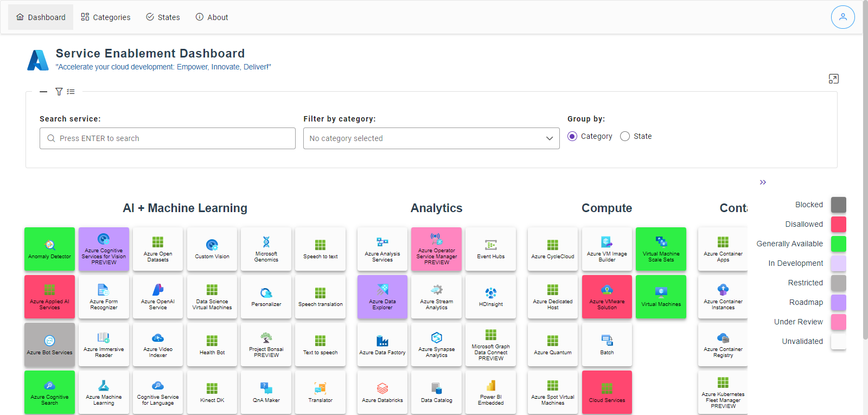This screenshot has width=868, height=415.
Task: Open Azure Cognitive Services for Vision tile
Action: point(104,249)
